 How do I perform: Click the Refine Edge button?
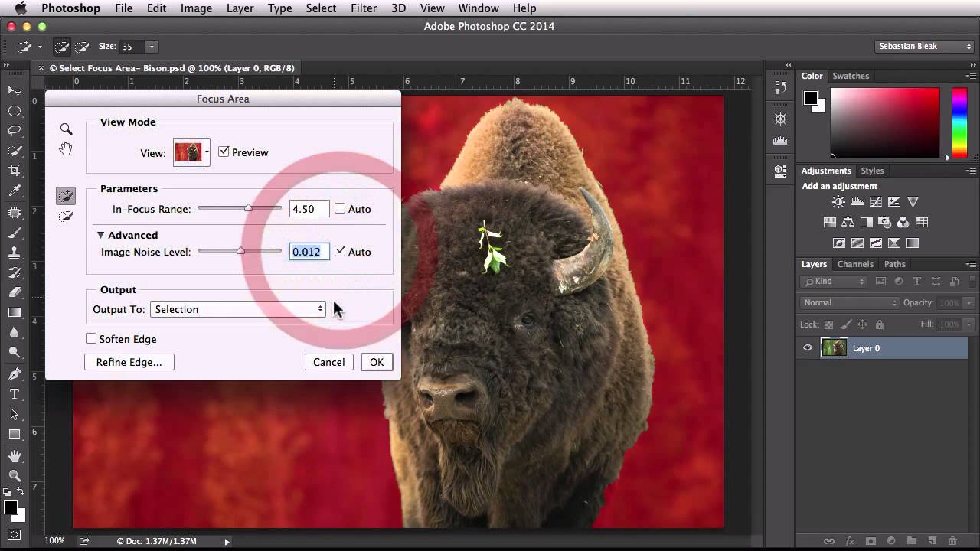(x=129, y=362)
